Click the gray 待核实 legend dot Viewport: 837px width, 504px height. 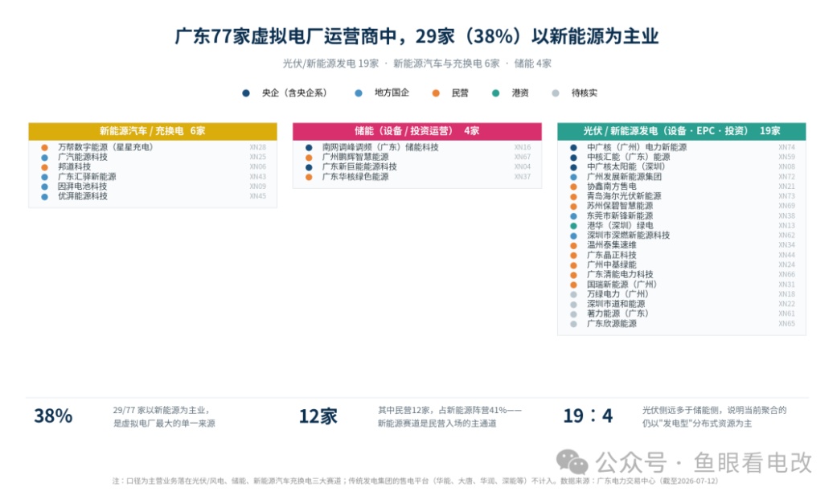tap(556, 93)
